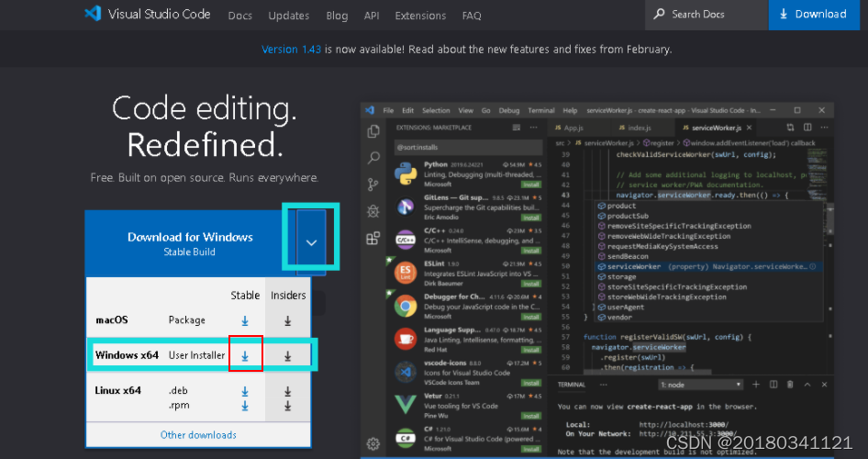Open the Blog navigation link

[337, 16]
